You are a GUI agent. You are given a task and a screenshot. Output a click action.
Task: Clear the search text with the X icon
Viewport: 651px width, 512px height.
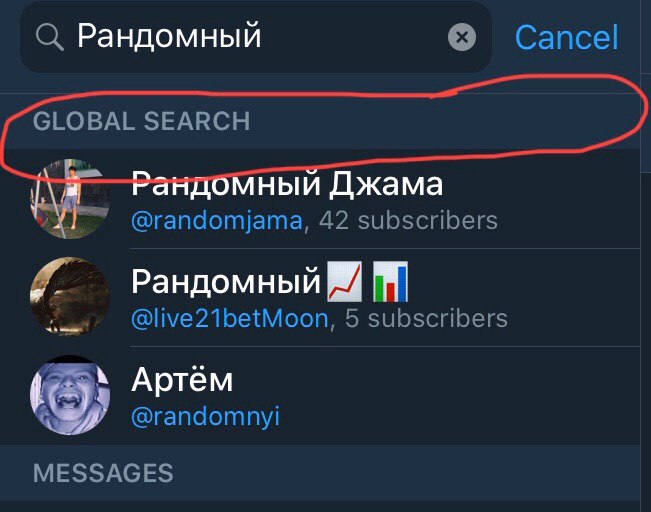[462, 37]
